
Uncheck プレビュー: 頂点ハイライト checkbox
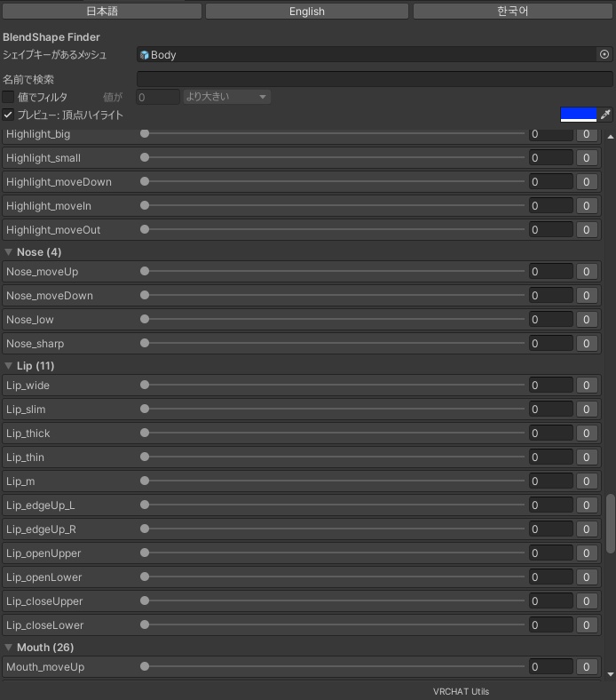tap(8, 115)
